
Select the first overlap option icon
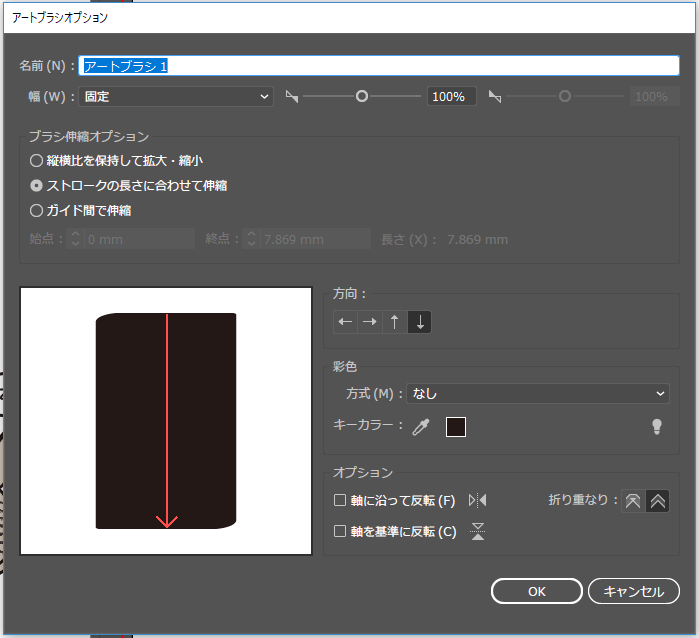click(633, 501)
